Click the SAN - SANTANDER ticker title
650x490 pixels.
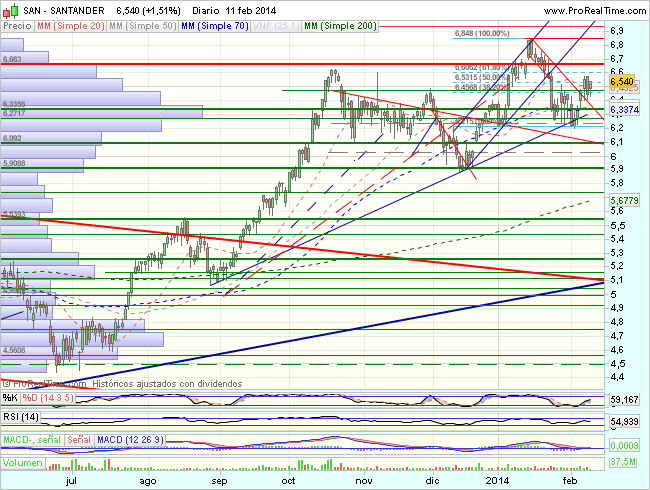[64, 11]
